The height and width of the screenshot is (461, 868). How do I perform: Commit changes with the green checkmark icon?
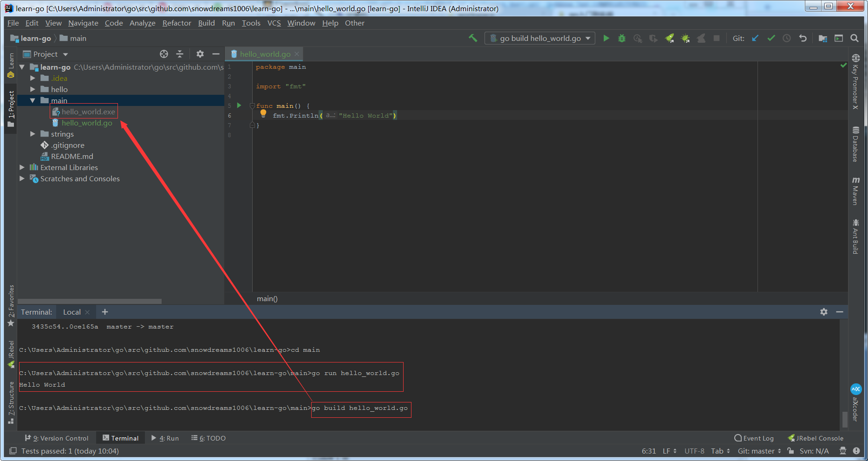771,38
